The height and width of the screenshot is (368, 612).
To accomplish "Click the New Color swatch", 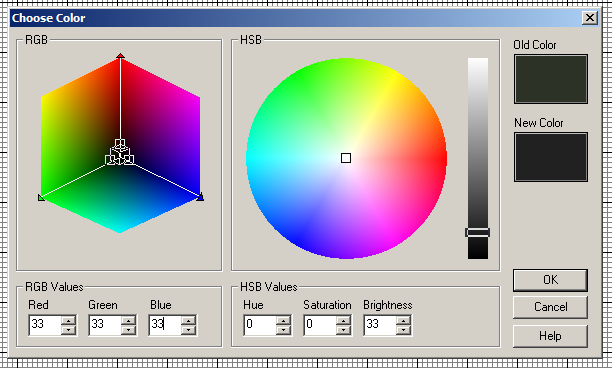I will [x=551, y=157].
